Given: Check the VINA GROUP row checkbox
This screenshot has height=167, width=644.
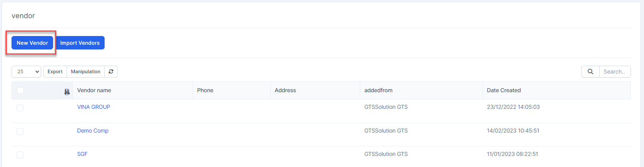Looking at the screenshot, I should pyautogui.click(x=20, y=108).
